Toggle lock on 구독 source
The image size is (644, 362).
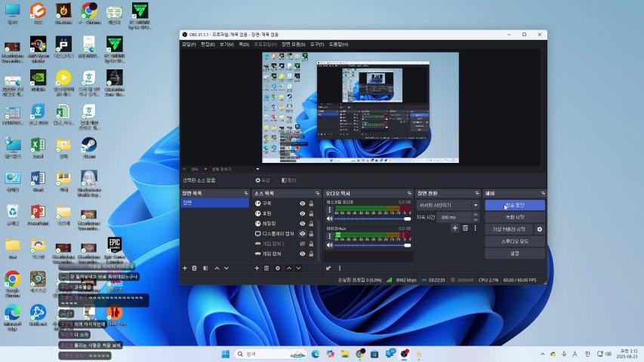[x=311, y=204]
